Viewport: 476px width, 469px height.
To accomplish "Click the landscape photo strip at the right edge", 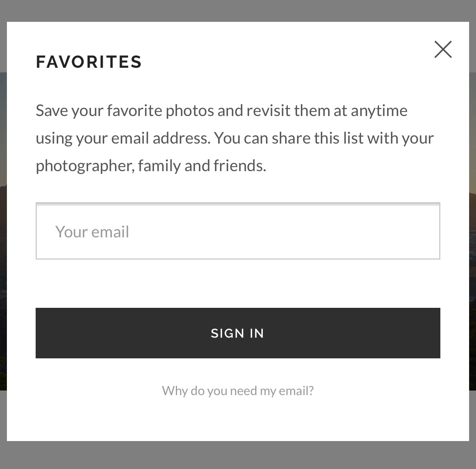I will 473,231.
